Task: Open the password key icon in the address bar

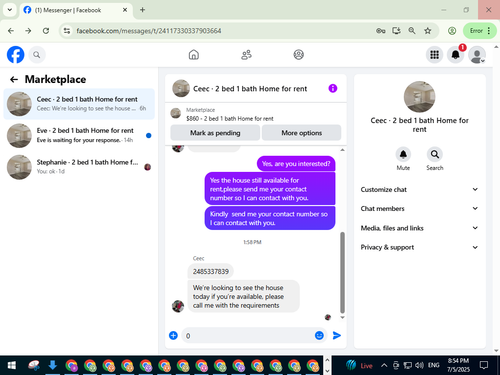Action: [x=381, y=31]
